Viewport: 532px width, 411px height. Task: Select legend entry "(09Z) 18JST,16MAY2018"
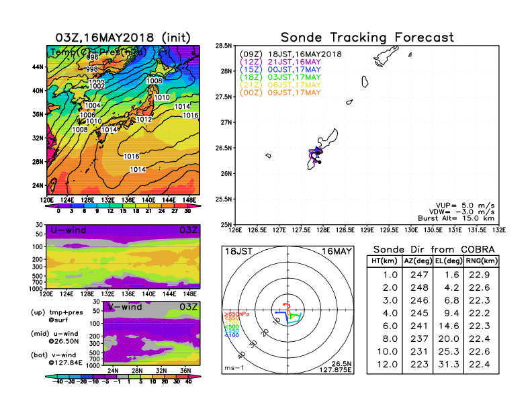291,54
